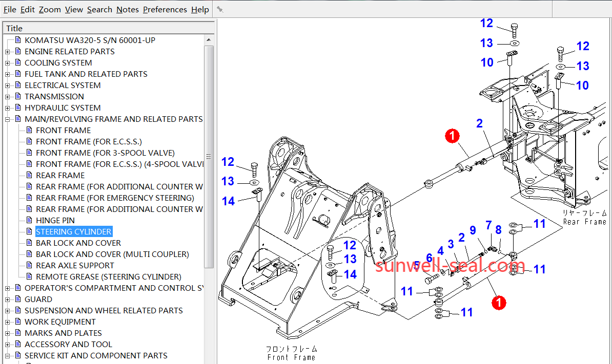Expand the HYDRAULIC SYSTEM tree node
Image resolution: width=612 pixels, height=364 pixels.
tap(8, 108)
